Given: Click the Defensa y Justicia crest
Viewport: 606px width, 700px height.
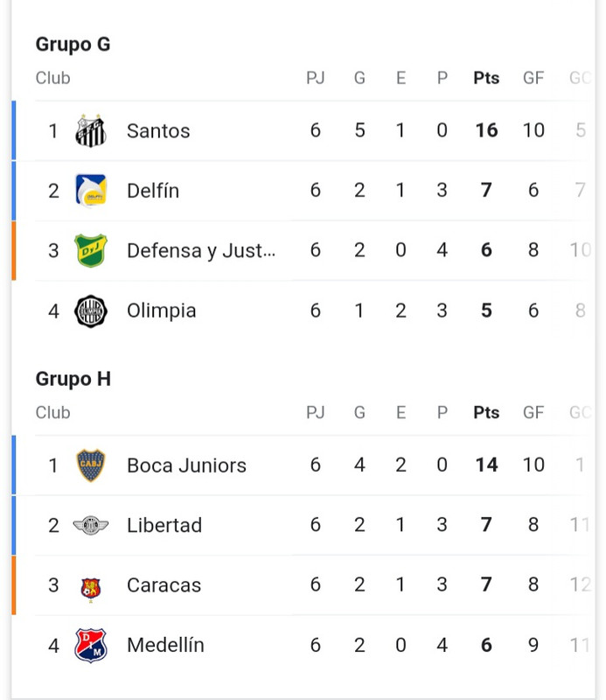Looking at the screenshot, I should (91, 250).
